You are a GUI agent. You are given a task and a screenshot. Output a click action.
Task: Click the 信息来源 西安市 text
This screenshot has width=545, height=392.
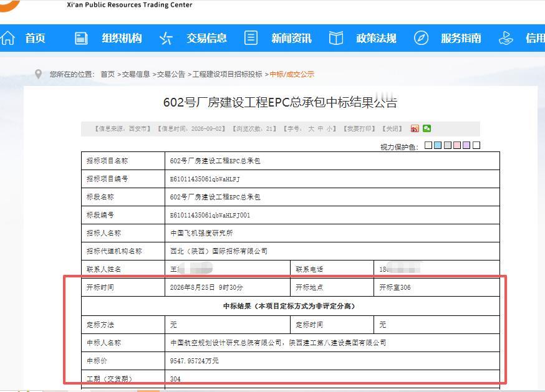click(x=122, y=128)
